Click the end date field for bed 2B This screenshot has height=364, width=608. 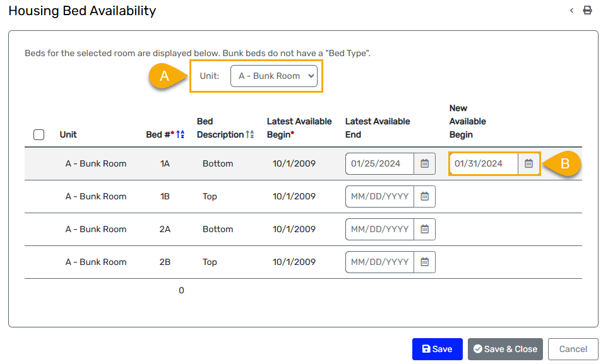[379, 262]
